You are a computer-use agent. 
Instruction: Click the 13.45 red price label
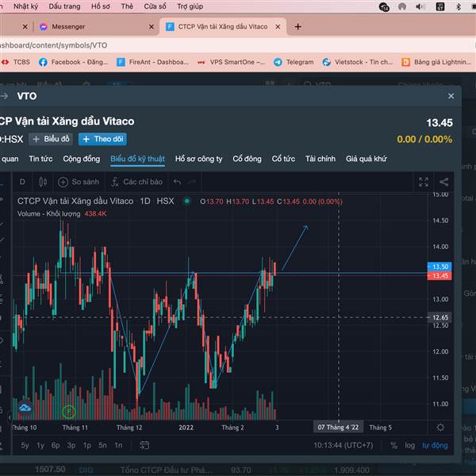440,275
